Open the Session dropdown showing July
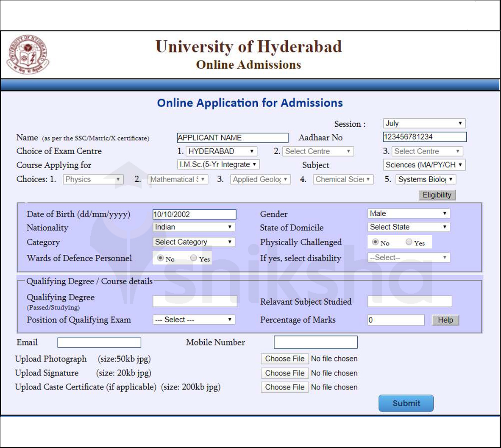 (424, 123)
